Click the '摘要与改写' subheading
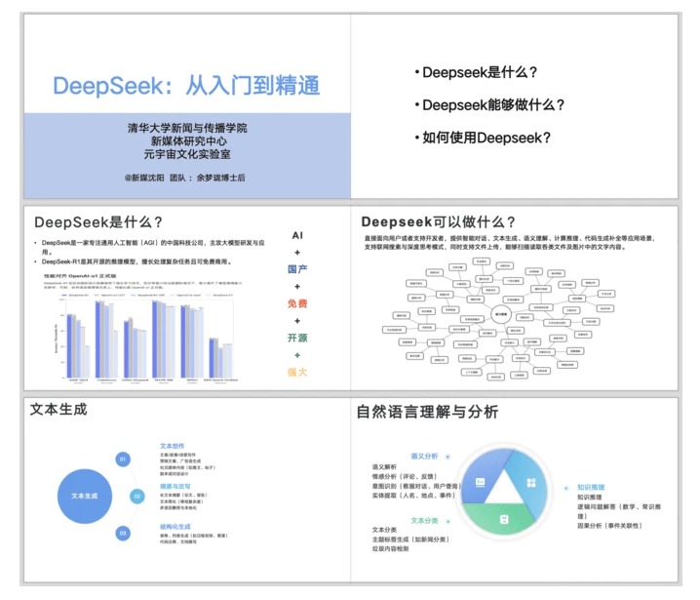700x600 pixels. point(175,486)
